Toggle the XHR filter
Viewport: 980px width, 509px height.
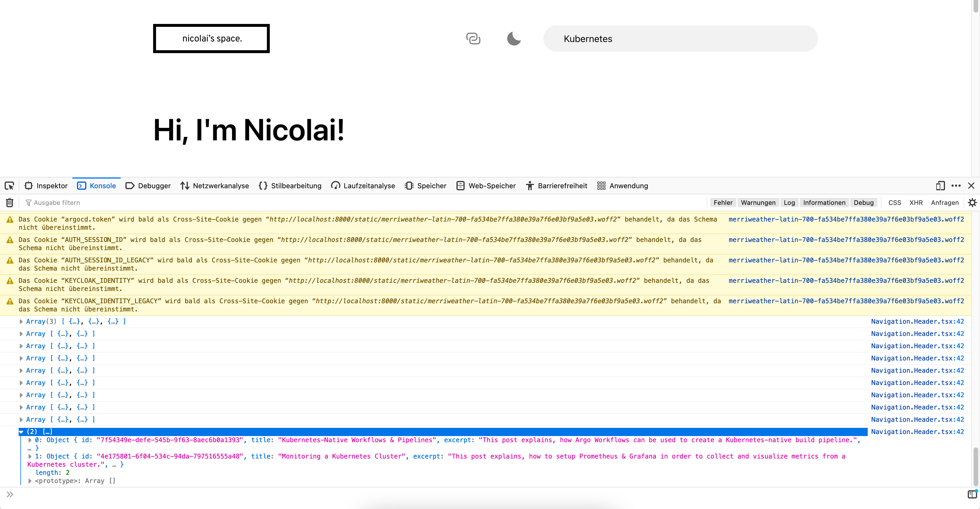pos(916,203)
